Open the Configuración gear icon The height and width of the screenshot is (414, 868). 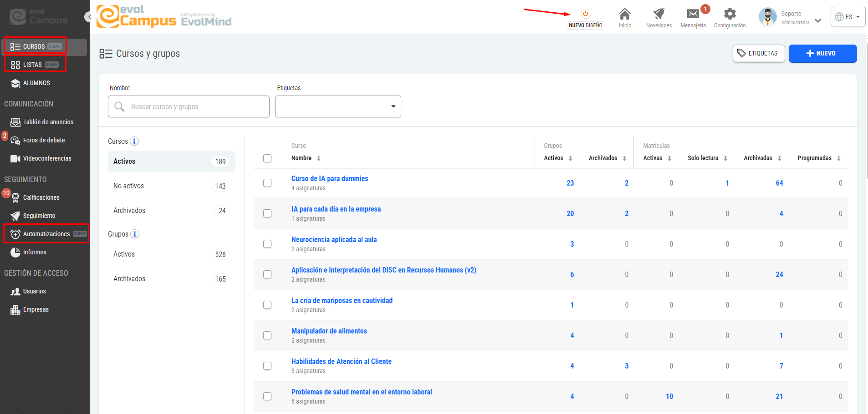[730, 14]
